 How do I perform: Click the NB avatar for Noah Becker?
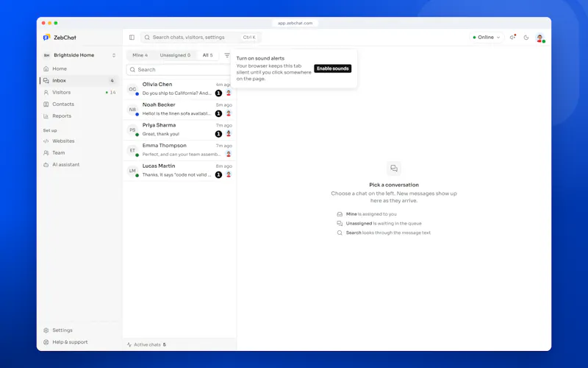click(132, 110)
